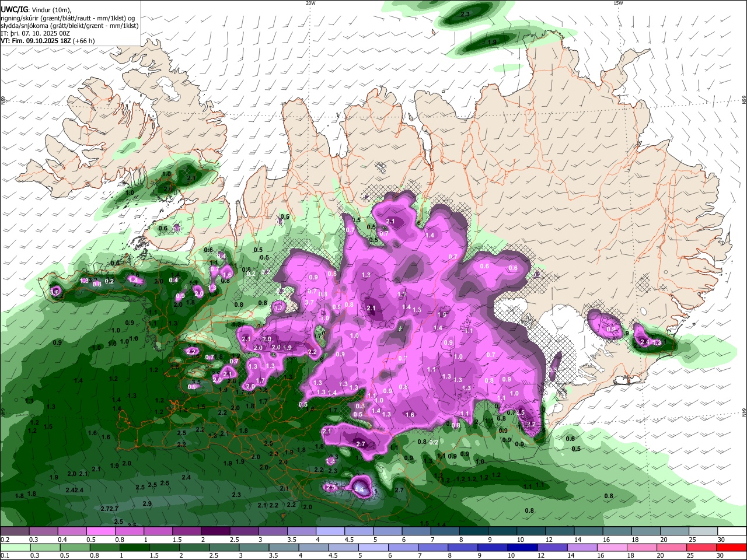The image size is (747, 560).
Task: Click the bright pink 0.5 snow legend swatch
Action: pos(101,531)
